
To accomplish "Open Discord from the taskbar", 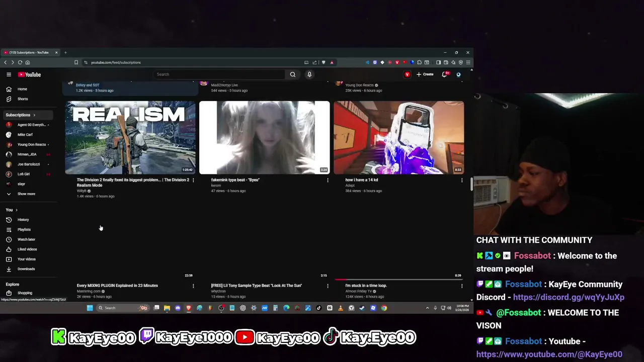I will 178,308.
